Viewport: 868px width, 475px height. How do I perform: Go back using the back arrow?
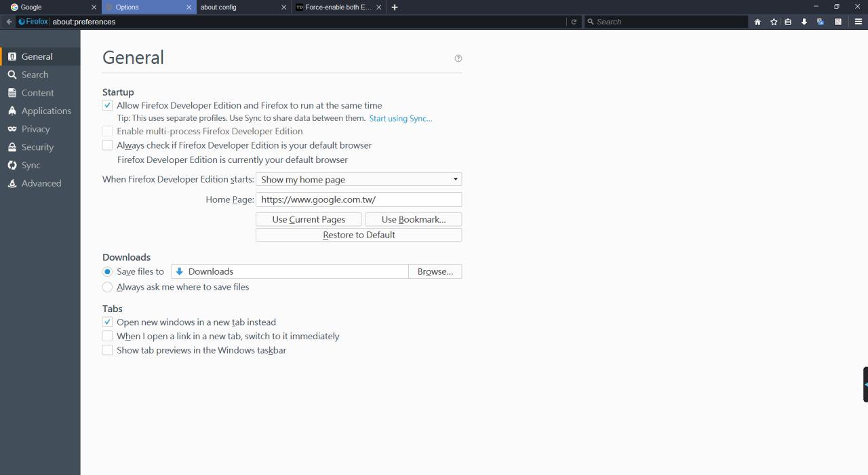pyautogui.click(x=9, y=22)
